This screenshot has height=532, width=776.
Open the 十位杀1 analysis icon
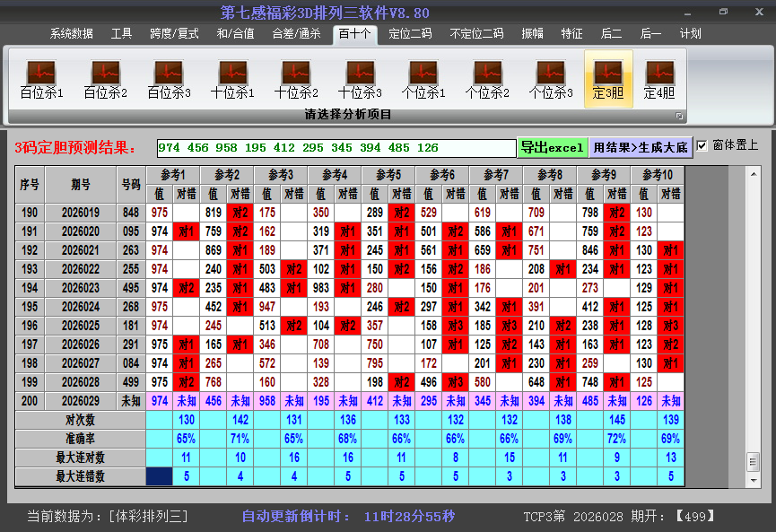[x=232, y=79]
